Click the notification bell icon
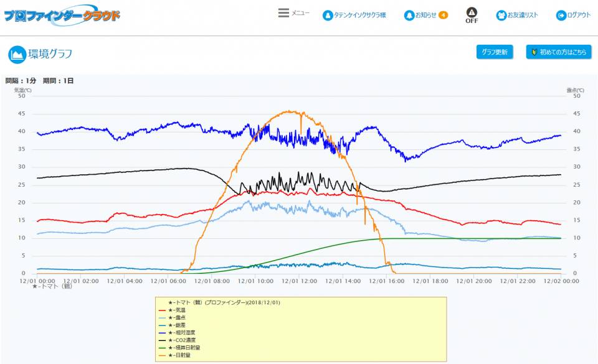598x364 pixels. pos(409,15)
